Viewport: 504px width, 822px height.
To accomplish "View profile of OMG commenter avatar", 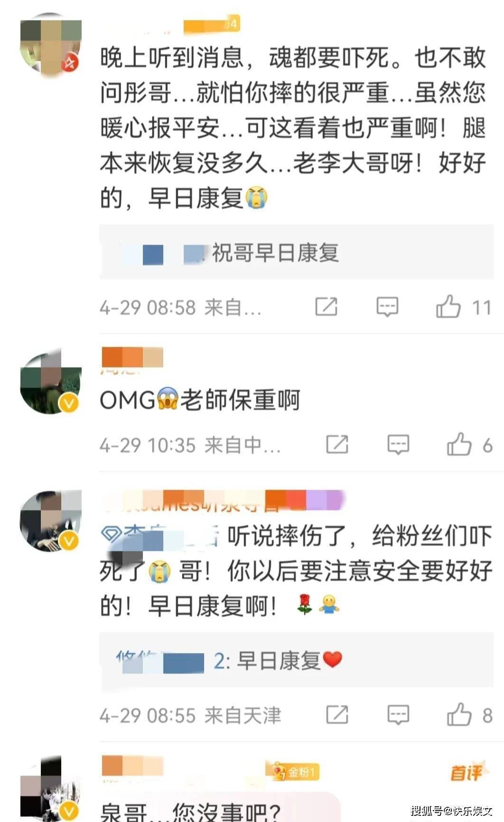I will (x=50, y=383).
